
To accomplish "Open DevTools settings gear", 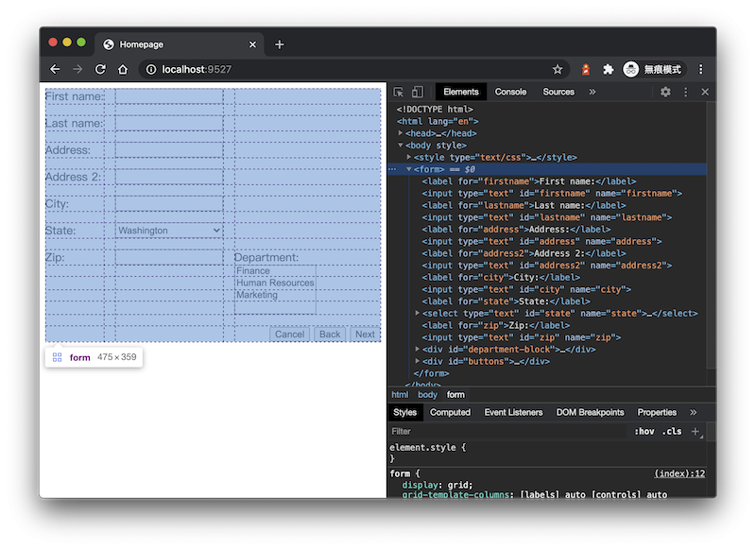I will click(x=665, y=92).
